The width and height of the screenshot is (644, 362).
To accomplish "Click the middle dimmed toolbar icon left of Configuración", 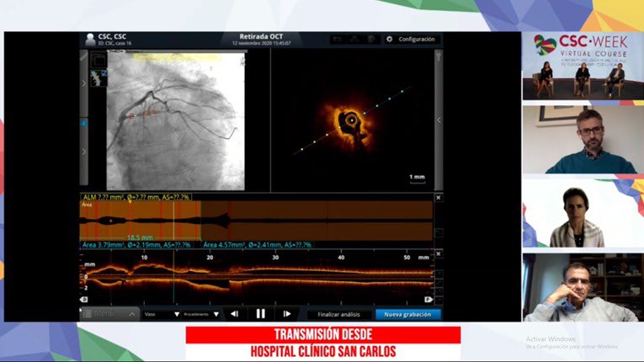I will [354, 39].
